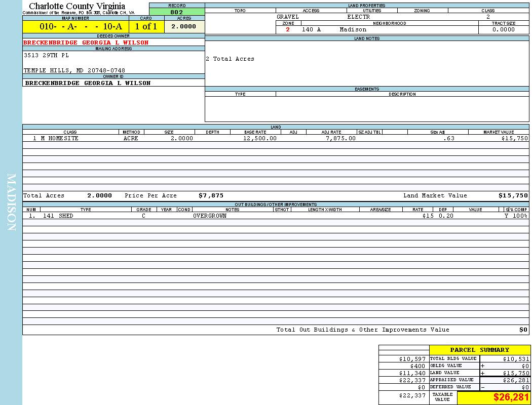Click the 12,500.00 base rate cell
Image resolution: width=532 pixels, height=405 pixels.
(x=260, y=138)
